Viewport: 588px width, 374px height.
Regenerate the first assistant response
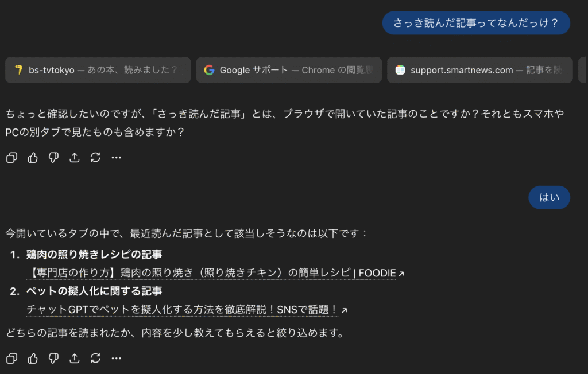click(x=95, y=158)
